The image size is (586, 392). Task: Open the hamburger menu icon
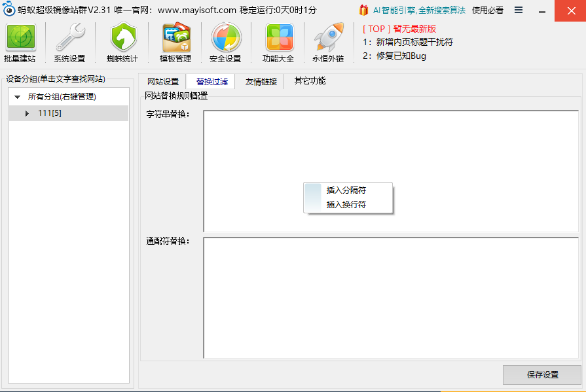tap(519, 10)
